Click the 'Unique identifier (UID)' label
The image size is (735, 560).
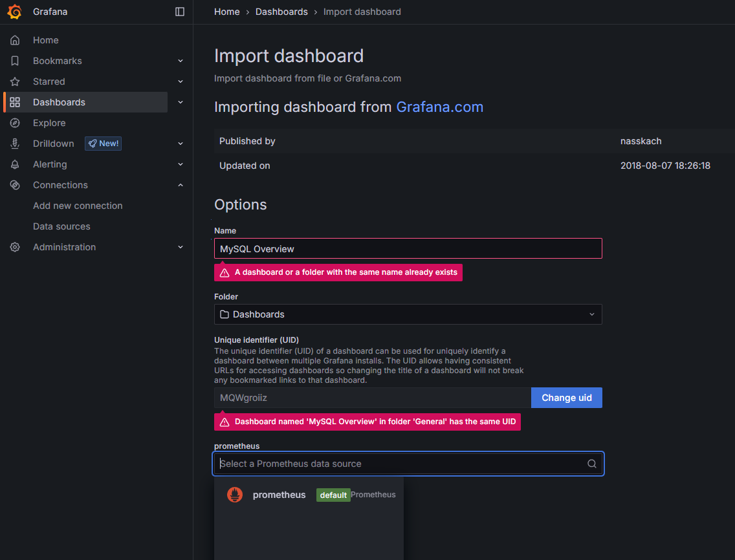coord(256,339)
